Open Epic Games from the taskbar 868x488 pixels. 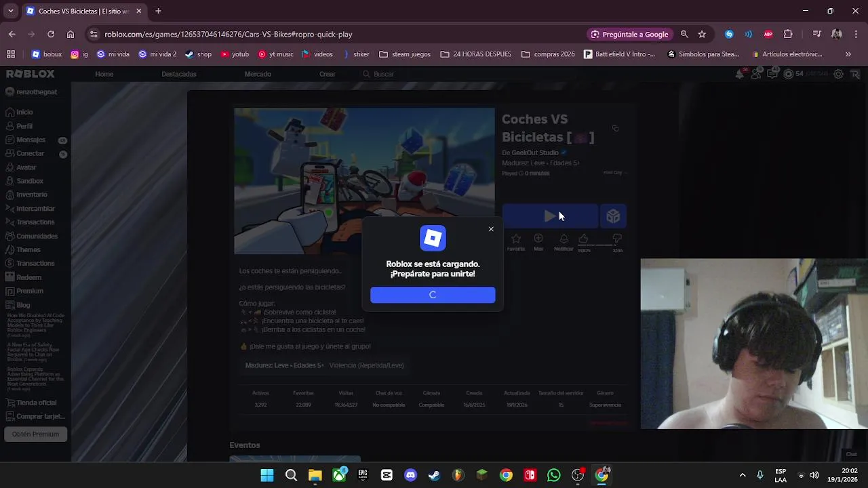tap(363, 475)
